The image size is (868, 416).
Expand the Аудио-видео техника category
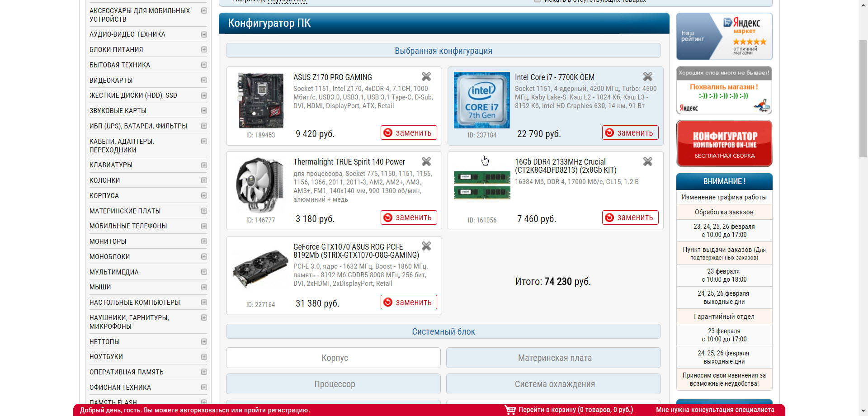(204, 34)
